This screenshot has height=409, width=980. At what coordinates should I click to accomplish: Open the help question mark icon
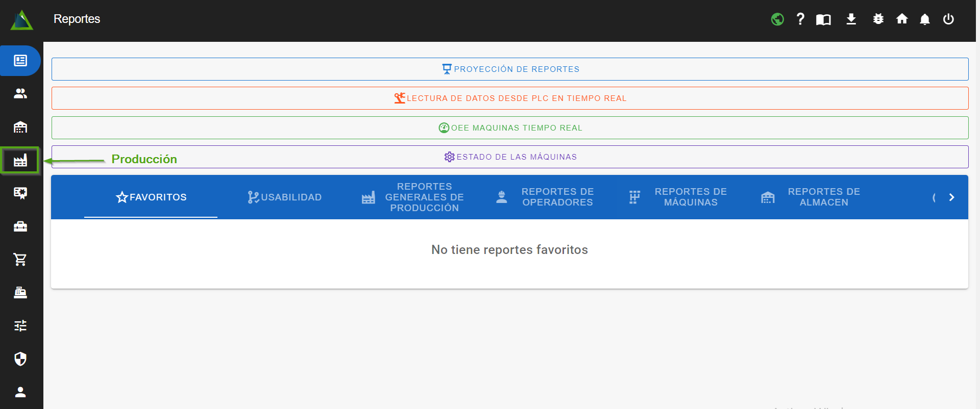800,19
